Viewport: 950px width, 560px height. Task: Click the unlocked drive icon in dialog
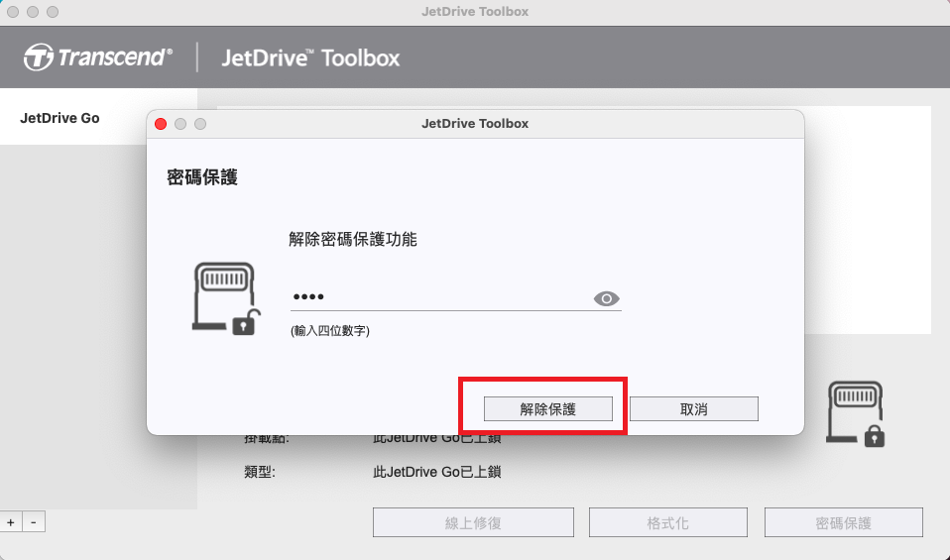click(x=227, y=298)
